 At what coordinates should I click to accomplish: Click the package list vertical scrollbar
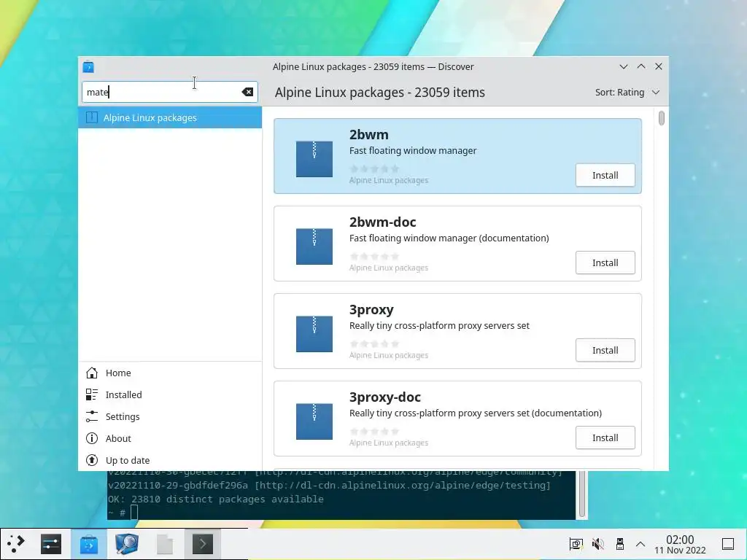661,117
